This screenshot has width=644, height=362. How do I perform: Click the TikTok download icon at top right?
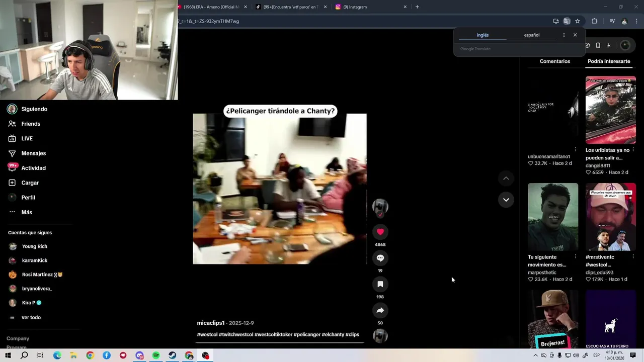pos(608,45)
